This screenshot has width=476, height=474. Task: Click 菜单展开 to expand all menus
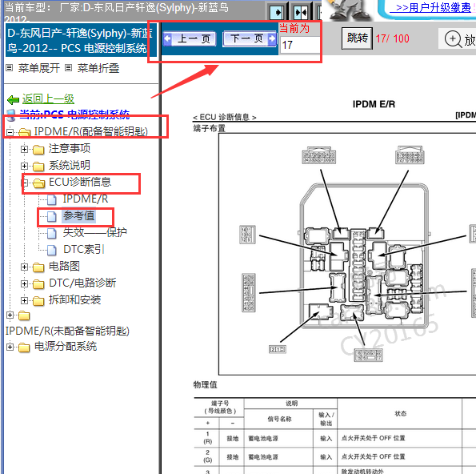click(x=39, y=68)
